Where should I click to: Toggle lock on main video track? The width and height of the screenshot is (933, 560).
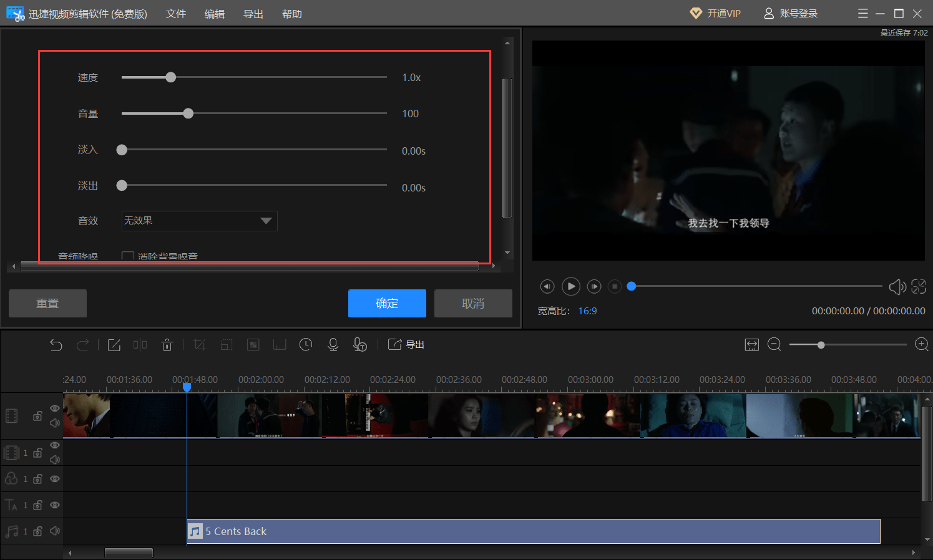point(38,416)
